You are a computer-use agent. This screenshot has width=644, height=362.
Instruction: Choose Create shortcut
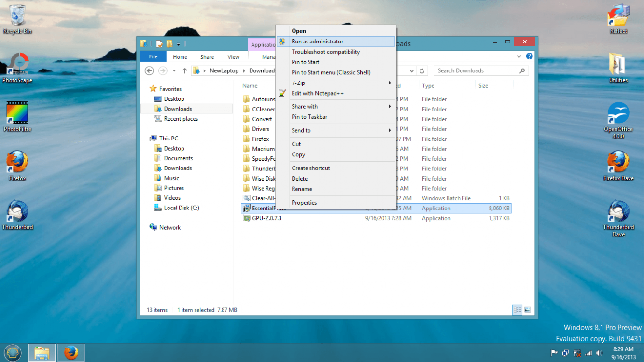click(336, 168)
